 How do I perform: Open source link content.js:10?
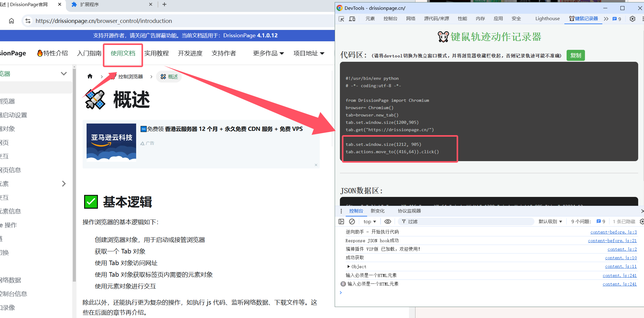pos(621,258)
